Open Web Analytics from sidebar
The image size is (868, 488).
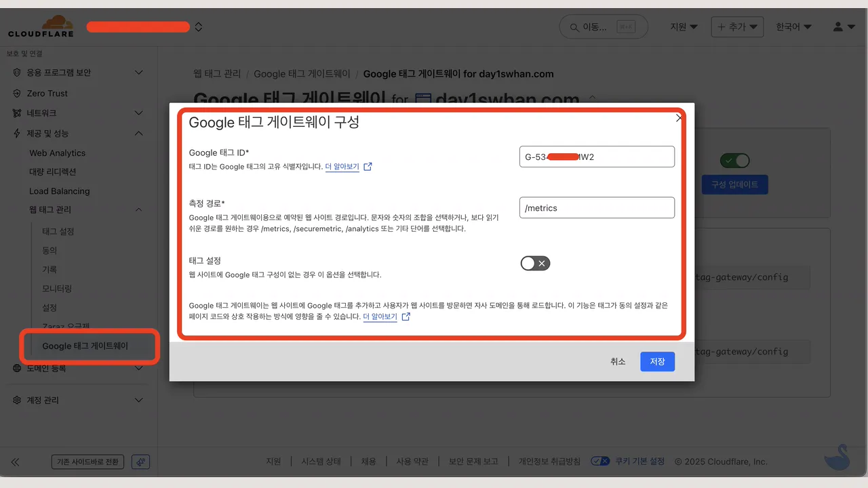click(x=57, y=153)
